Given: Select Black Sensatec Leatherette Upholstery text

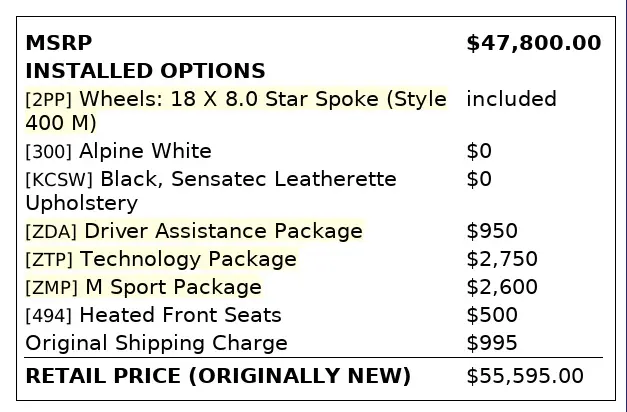Looking at the screenshot, I should [210, 179].
